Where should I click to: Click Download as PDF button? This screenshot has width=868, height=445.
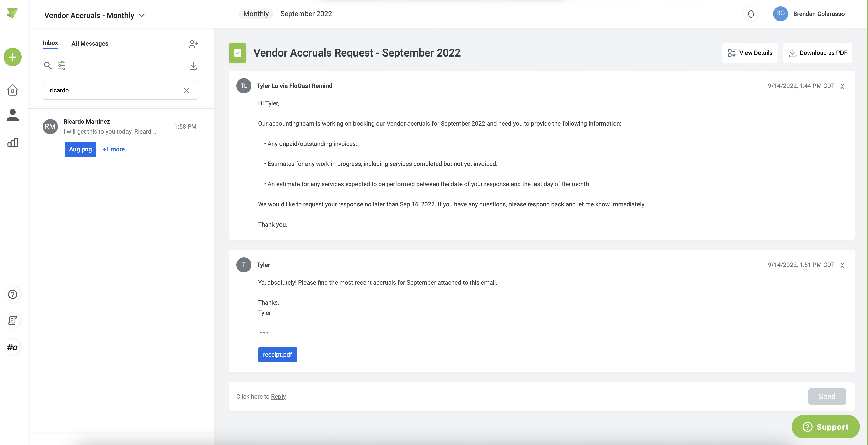817,53
